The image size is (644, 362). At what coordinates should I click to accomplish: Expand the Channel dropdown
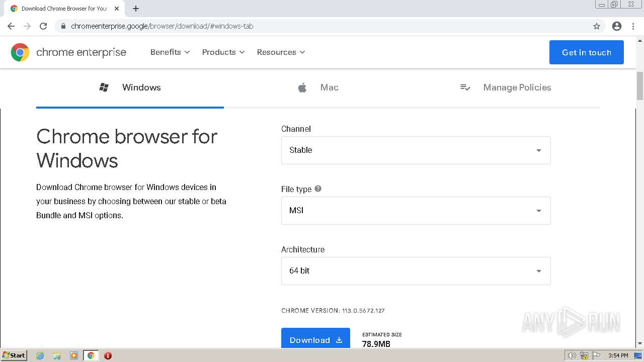[416, 150]
